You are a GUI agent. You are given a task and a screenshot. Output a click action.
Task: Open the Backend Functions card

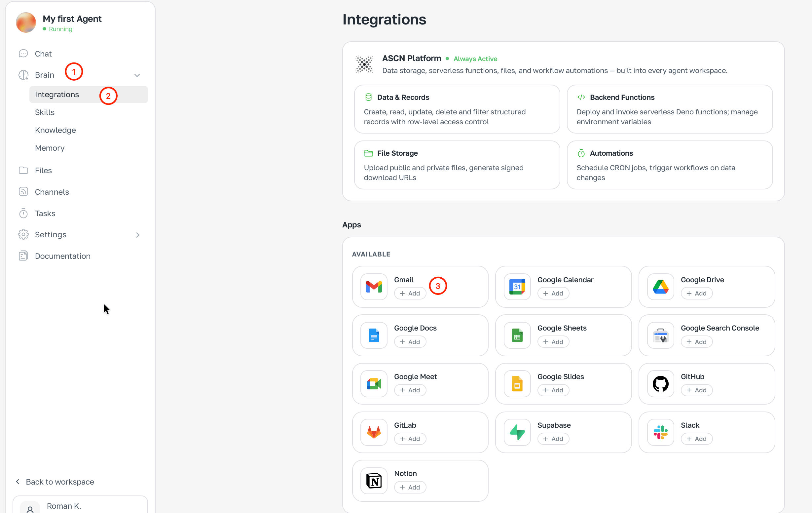(670, 109)
